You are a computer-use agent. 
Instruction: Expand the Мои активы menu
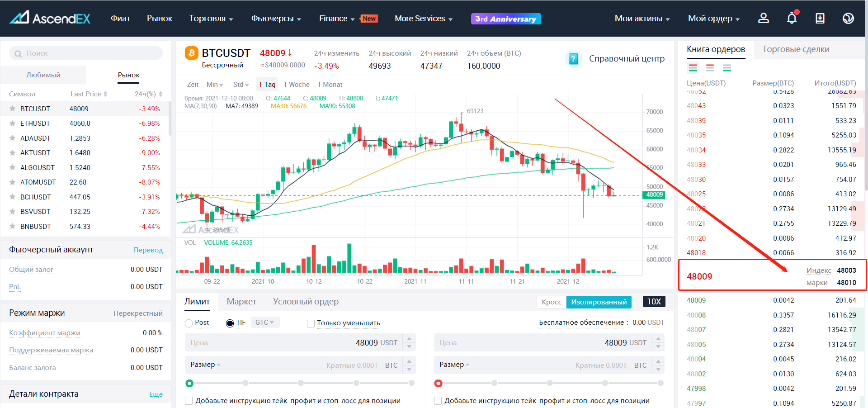click(x=642, y=19)
